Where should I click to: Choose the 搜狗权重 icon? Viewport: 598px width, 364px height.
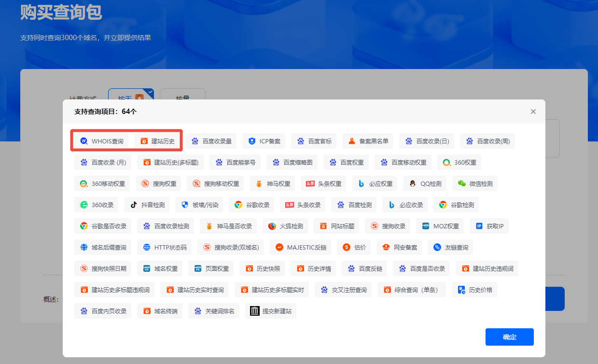(x=145, y=183)
